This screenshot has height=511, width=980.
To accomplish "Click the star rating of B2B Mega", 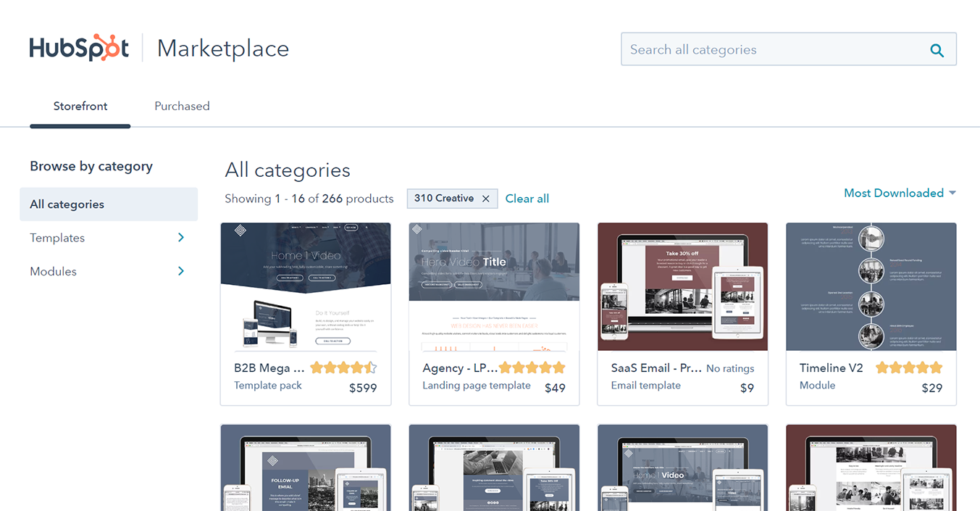I will click(344, 367).
